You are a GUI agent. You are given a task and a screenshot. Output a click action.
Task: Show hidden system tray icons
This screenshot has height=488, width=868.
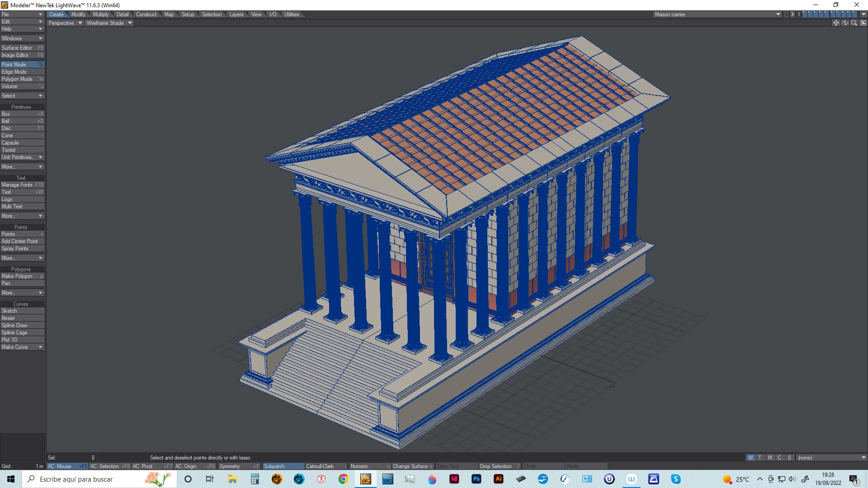click(x=759, y=479)
